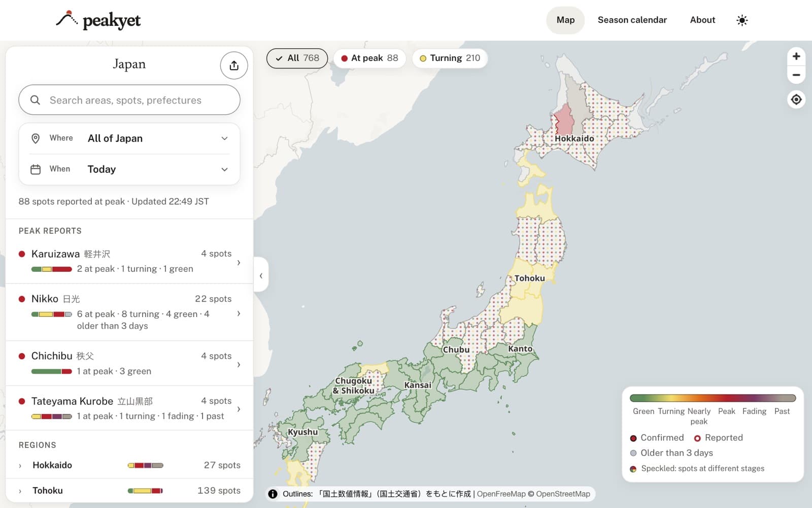
Task: Click the Where location pin icon
Action: pyautogui.click(x=36, y=138)
